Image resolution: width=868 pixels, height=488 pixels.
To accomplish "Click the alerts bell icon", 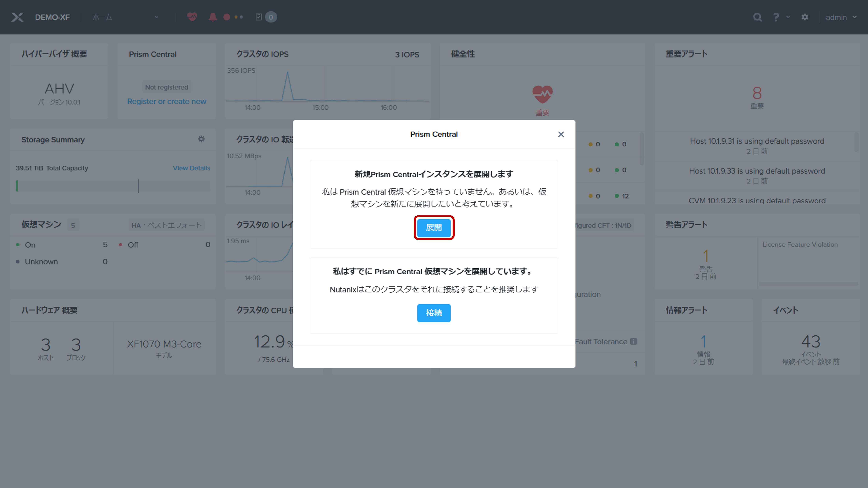I will point(213,17).
